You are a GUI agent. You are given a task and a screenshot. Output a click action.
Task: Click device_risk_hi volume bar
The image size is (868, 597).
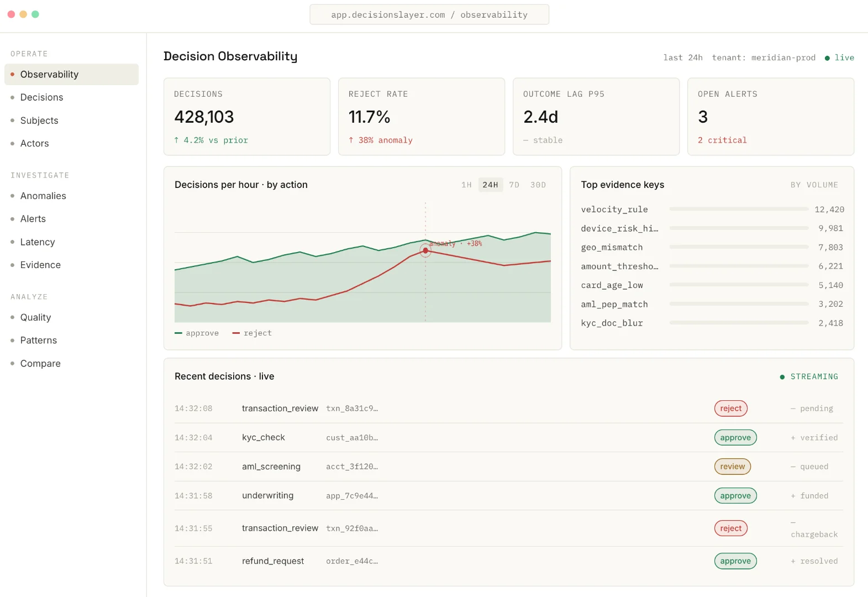(739, 228)
